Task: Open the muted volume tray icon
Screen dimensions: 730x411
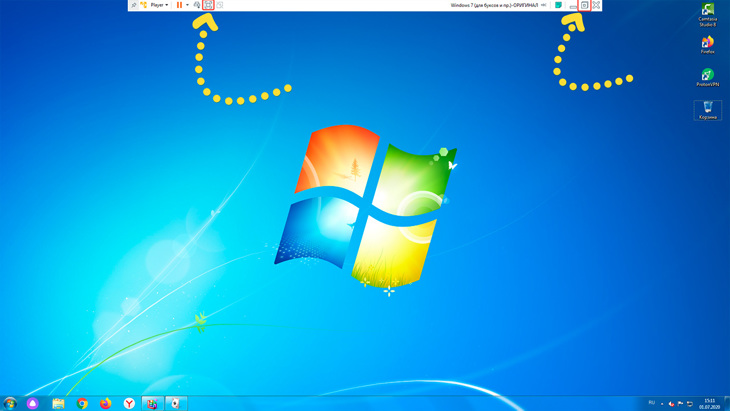Action: (x=671, y=404)
